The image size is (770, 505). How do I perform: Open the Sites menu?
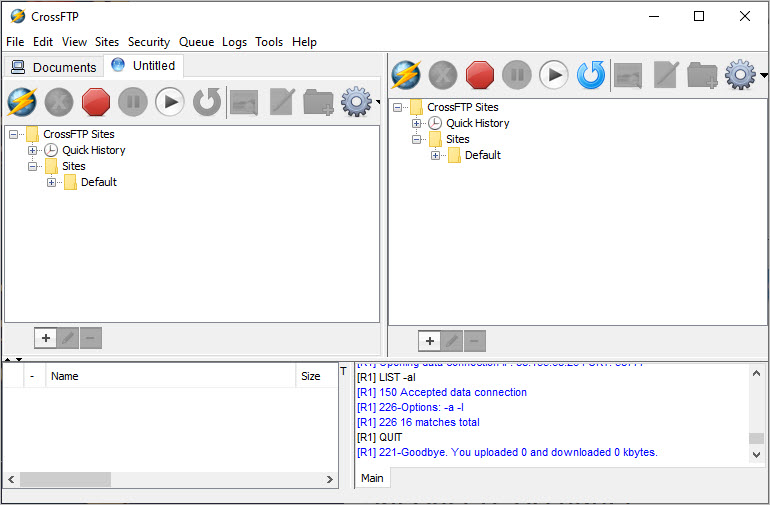coord(107,42)
